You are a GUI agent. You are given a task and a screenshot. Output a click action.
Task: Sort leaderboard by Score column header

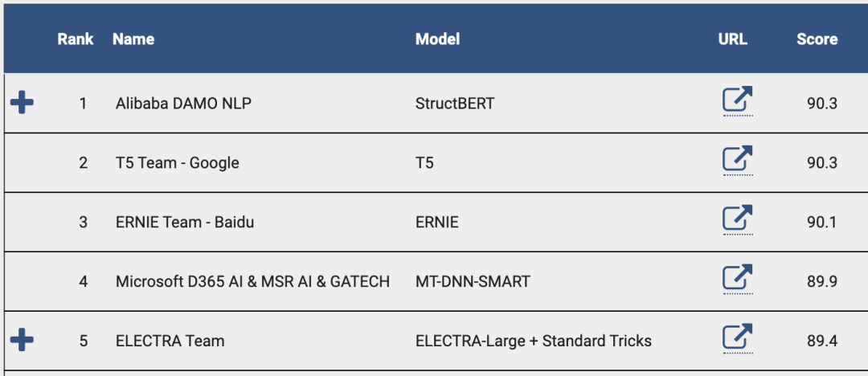coord(817,39)
